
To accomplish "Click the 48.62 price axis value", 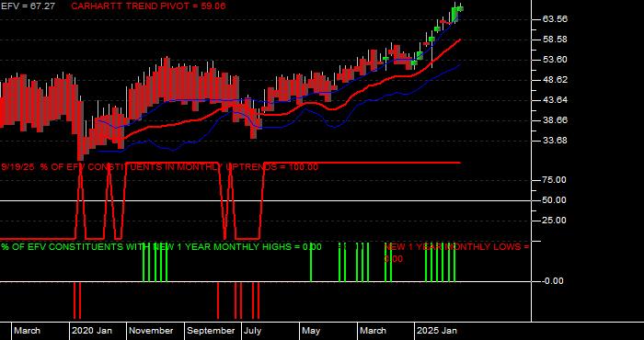I will (556, 80).
